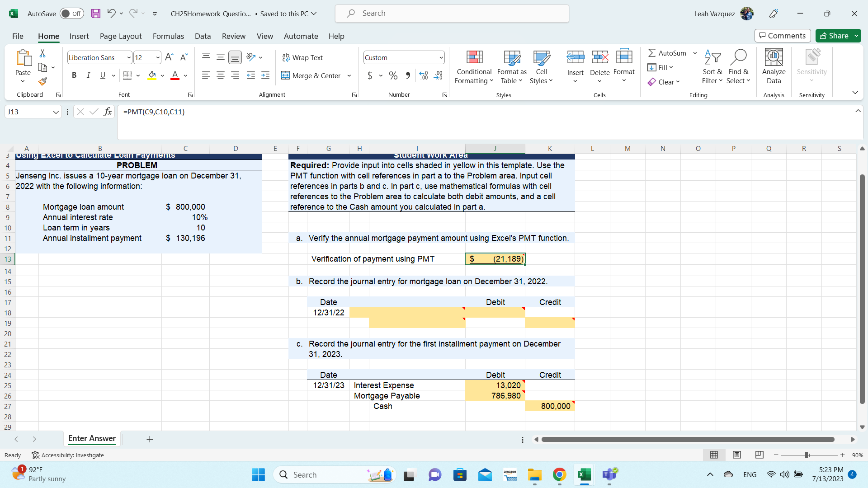Image resolution: width=868 pixels, height=488 pixels.
Task: Click the Center align icon
Action: click(x=221, y=75)
